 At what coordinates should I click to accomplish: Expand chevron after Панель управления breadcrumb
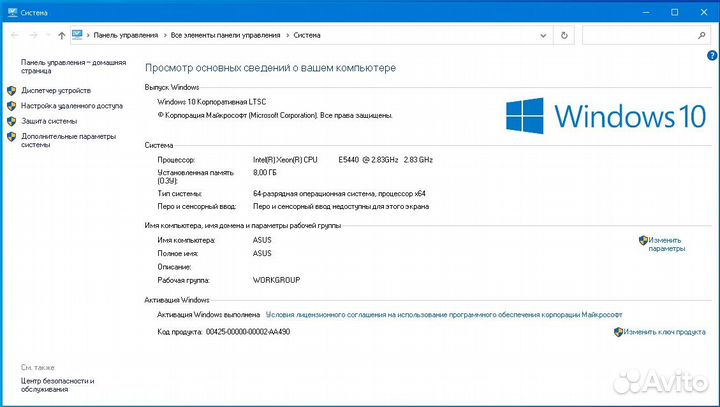point(165,35)
